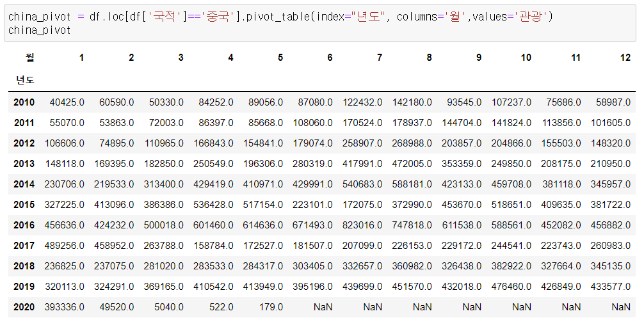Click the cell value 489256.0
Image resolution: width=644 pixels, height=318 pixels.
tap(65, 246)
